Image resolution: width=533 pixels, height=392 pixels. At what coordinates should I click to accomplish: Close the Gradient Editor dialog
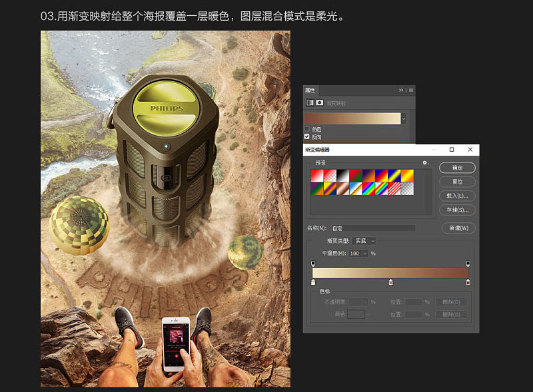(470, 150)
